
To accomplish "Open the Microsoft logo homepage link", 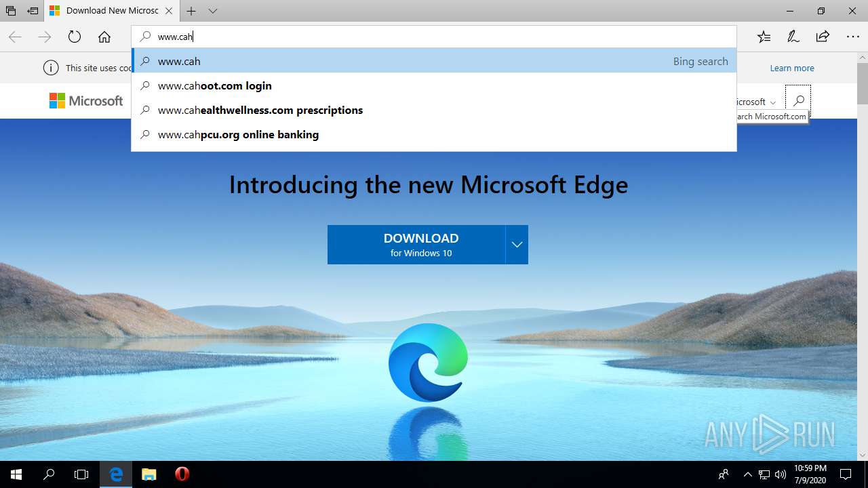I will click(x=86, y=101).
